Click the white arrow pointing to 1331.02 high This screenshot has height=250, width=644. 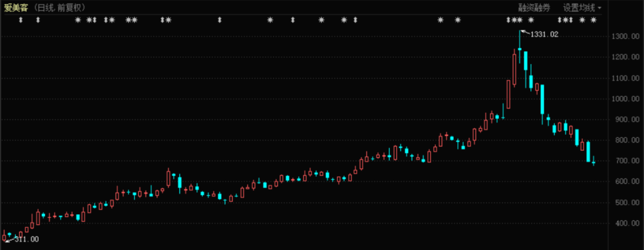(525, 32)
